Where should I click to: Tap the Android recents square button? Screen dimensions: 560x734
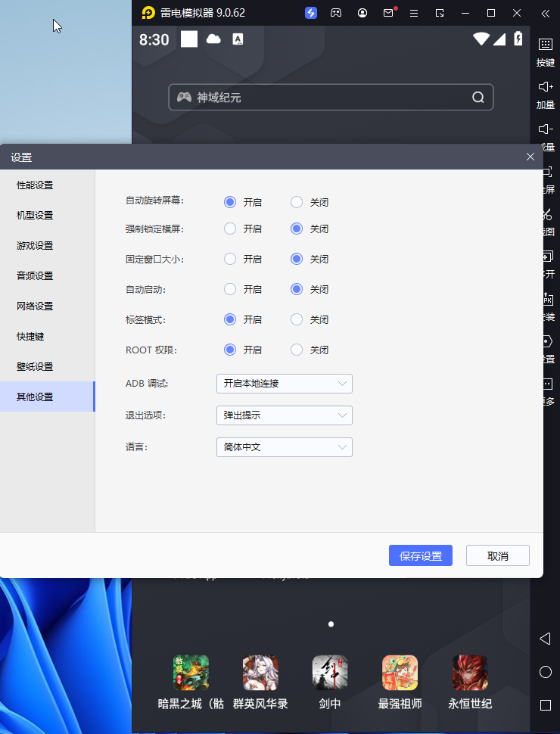[x=546, y=705]
